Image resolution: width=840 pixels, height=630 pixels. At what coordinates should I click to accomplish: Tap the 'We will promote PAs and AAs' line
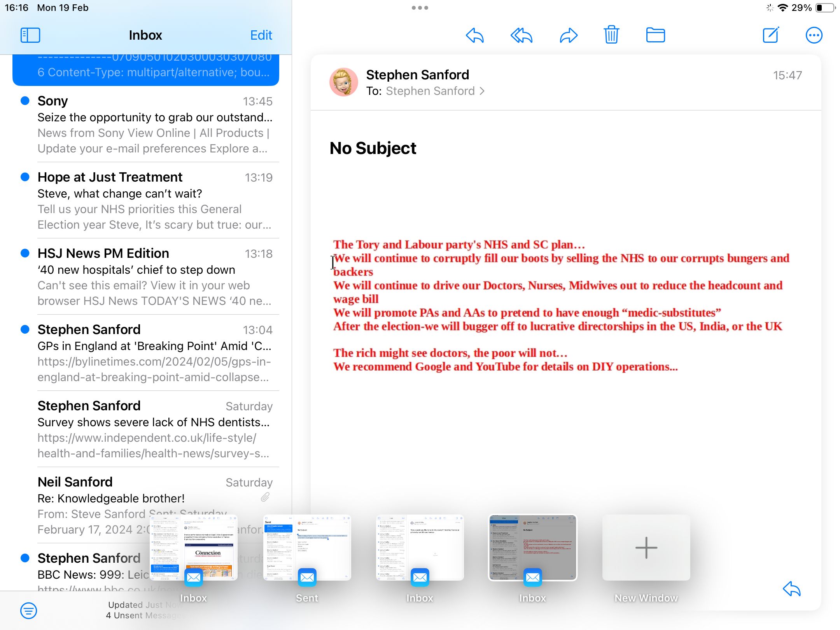[527, 313]
